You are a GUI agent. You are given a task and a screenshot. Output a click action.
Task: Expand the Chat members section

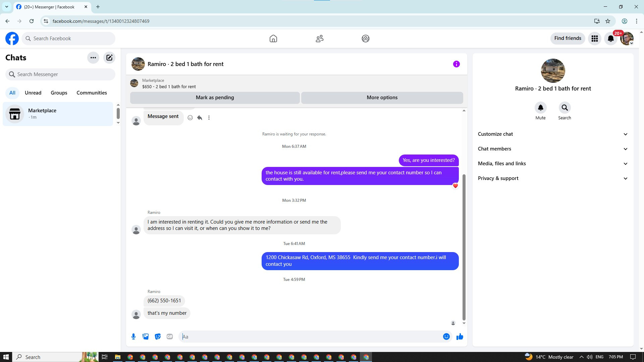pos(553,149)
